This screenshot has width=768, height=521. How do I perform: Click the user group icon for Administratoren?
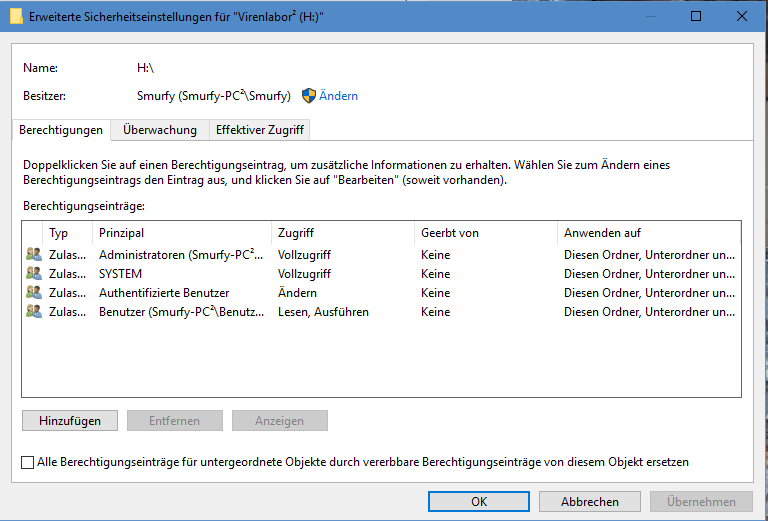pos(34,255)
